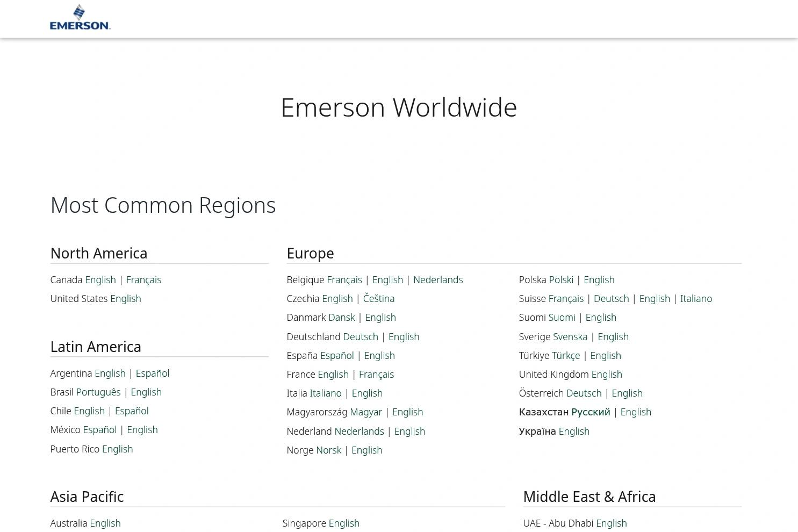Viewport: 798px width, 532px height.
Task: Go to Singapore English site
Action: pos(344,523)
